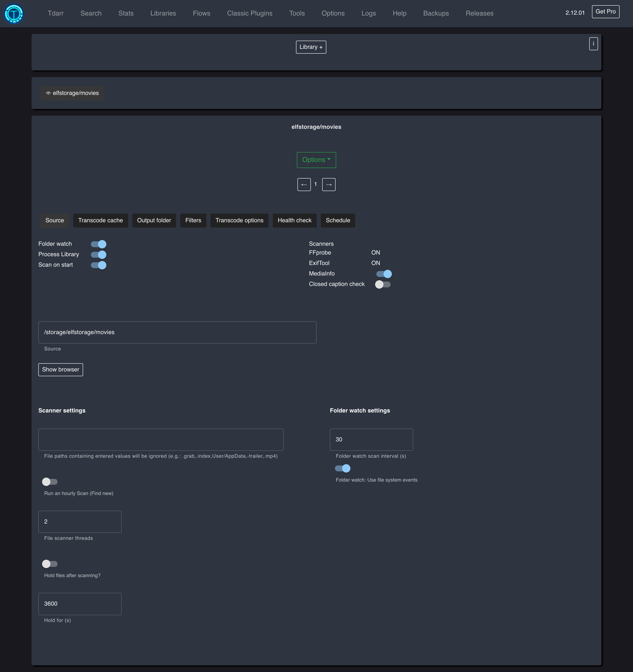
Task: Open the green Options dropdown
Action: pos(316,160)
